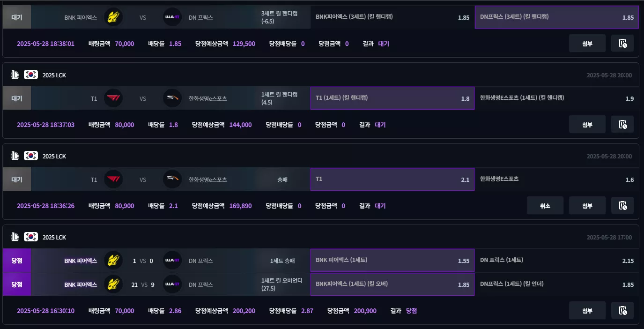Select the T1 (1세트) (킬 핸디캡) 1.8 odds
The width and height of the screenshot is (644, 329).
tap(392, 98)
